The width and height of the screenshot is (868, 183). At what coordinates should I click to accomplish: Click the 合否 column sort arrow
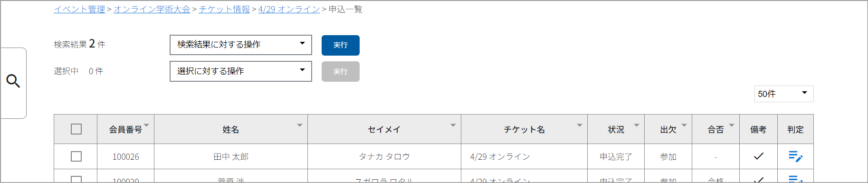(x=732, y=125)
